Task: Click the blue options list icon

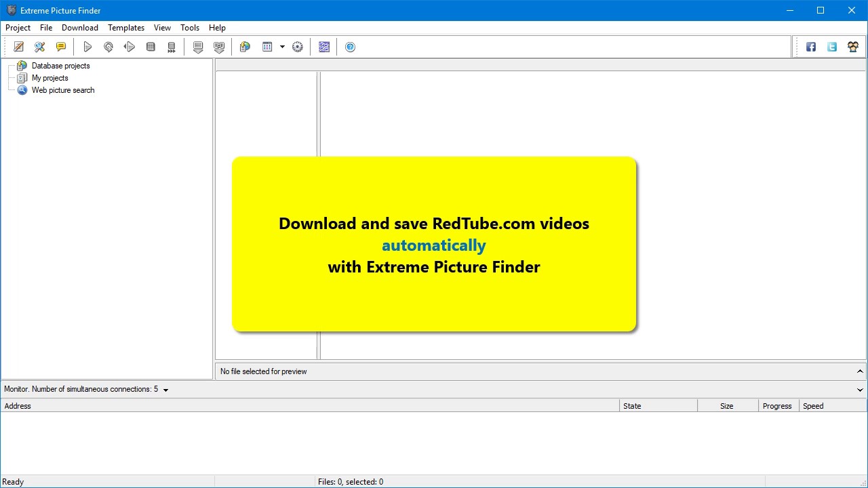Action: pos(324,47)
